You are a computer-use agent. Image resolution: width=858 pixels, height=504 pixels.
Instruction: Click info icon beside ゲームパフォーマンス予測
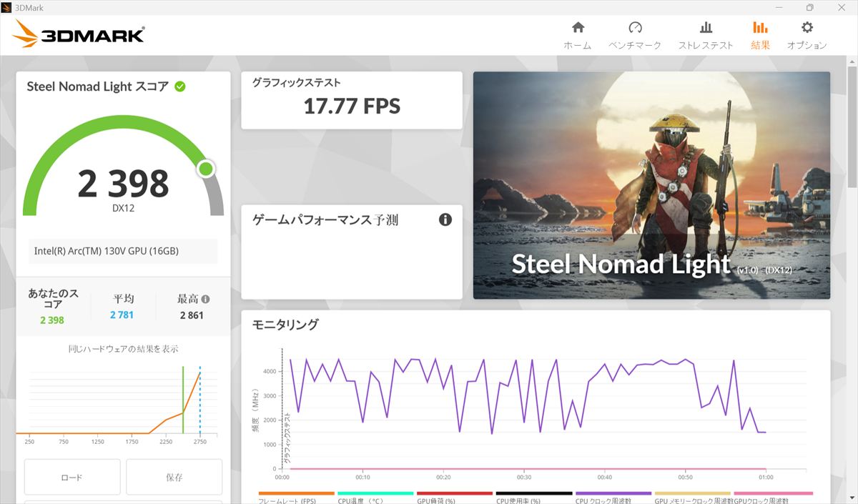[x=445, y=219]
